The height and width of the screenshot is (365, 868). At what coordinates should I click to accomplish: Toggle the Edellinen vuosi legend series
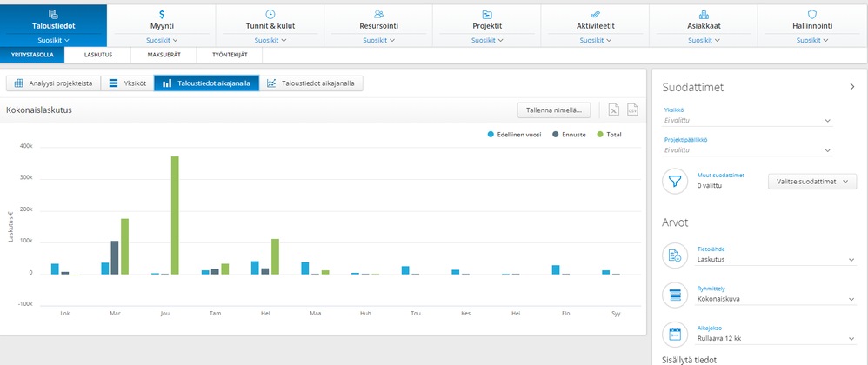[513, 135]
